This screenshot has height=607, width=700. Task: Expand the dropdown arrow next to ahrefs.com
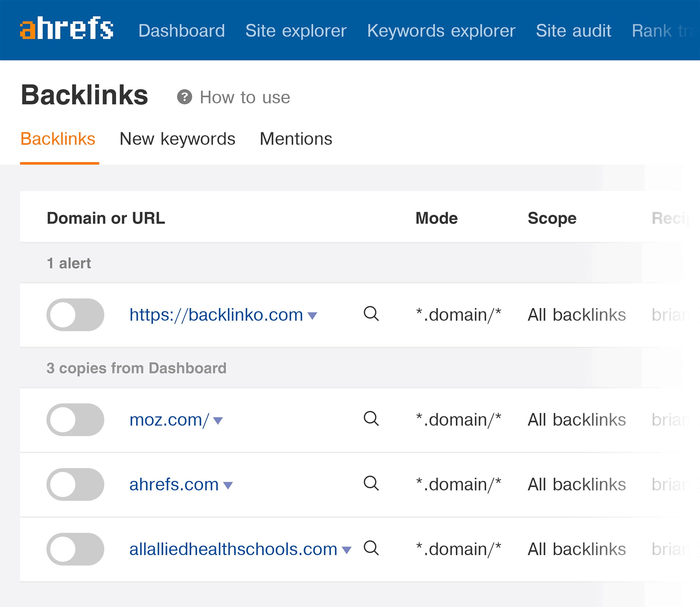pyautogui.click(x=228, y=486)
